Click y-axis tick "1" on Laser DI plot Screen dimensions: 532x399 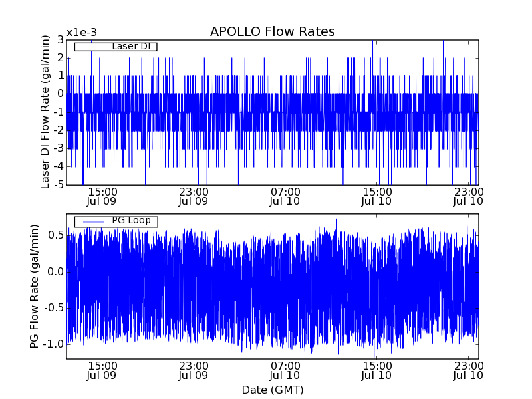pyautogui.click(x=61, y=76)
